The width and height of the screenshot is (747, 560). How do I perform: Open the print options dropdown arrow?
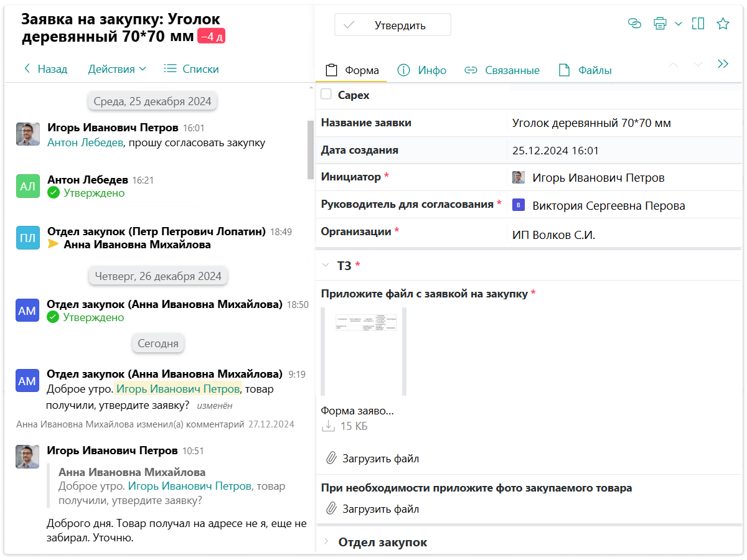click(679, 24)
